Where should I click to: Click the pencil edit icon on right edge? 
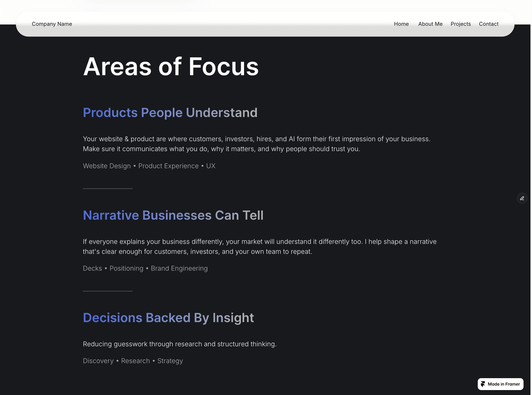[522, 198]
